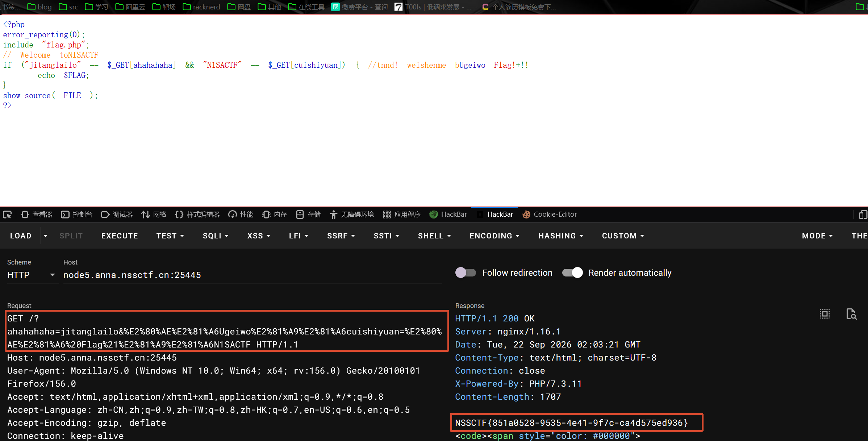Screen dimensions: 868x441
Task: Open the racknerd bookmarks folder
Action: click(x=201, y=7)
